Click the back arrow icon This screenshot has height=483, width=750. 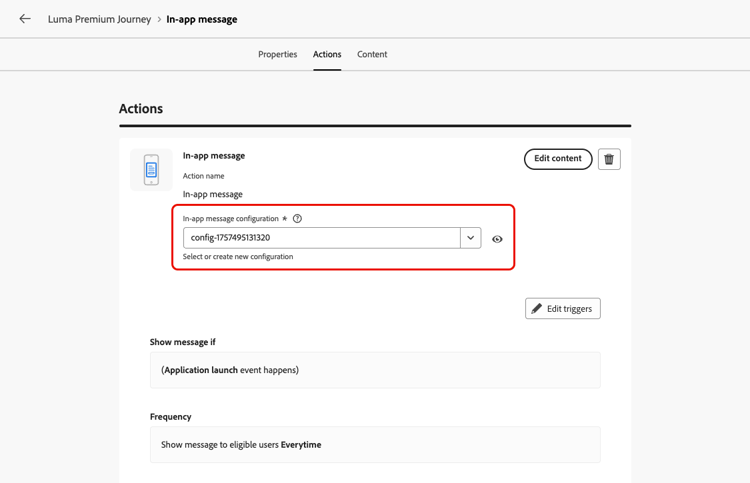click(25, 19)
